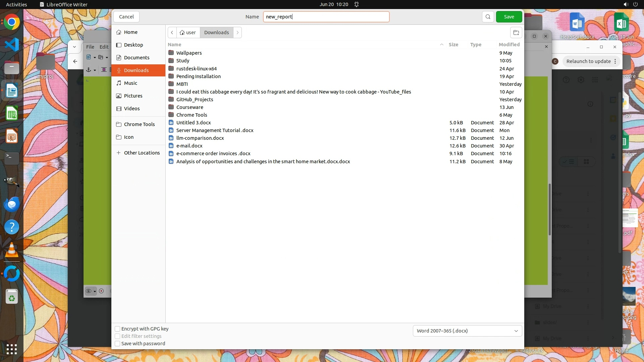The image size is (644, 362).
Task: Sort files by Modified column
Action: coord(509,45)
